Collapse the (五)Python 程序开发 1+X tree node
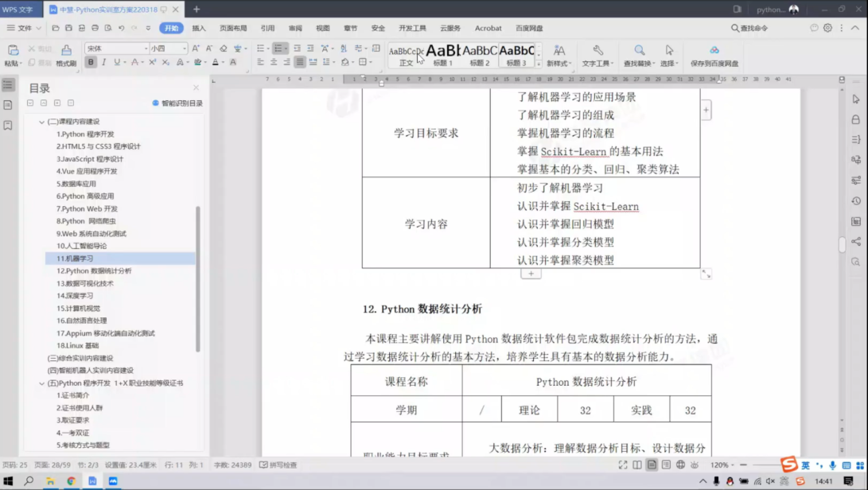 (x=41, y=383)
